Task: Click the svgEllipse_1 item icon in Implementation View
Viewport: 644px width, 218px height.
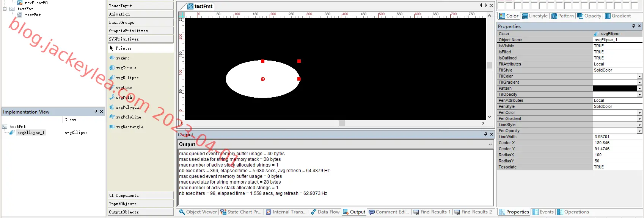Action: pyautogui.click(x=12, y=132)
